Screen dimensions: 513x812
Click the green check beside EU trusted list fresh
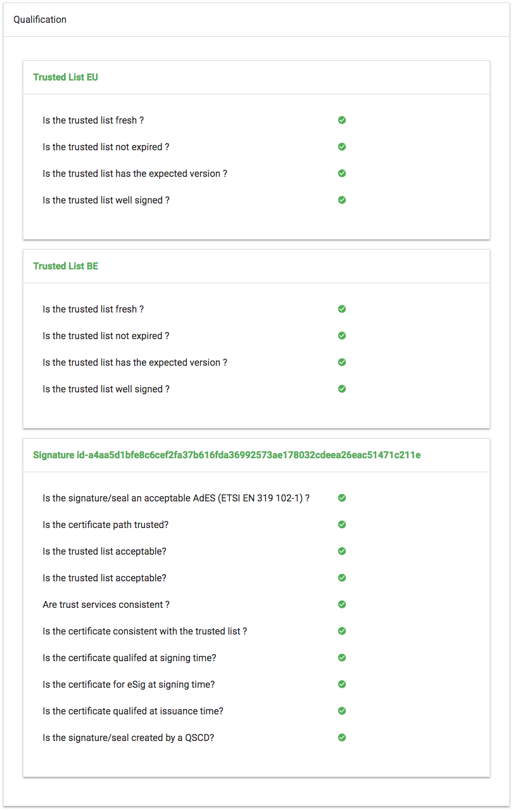click(342, 120)
